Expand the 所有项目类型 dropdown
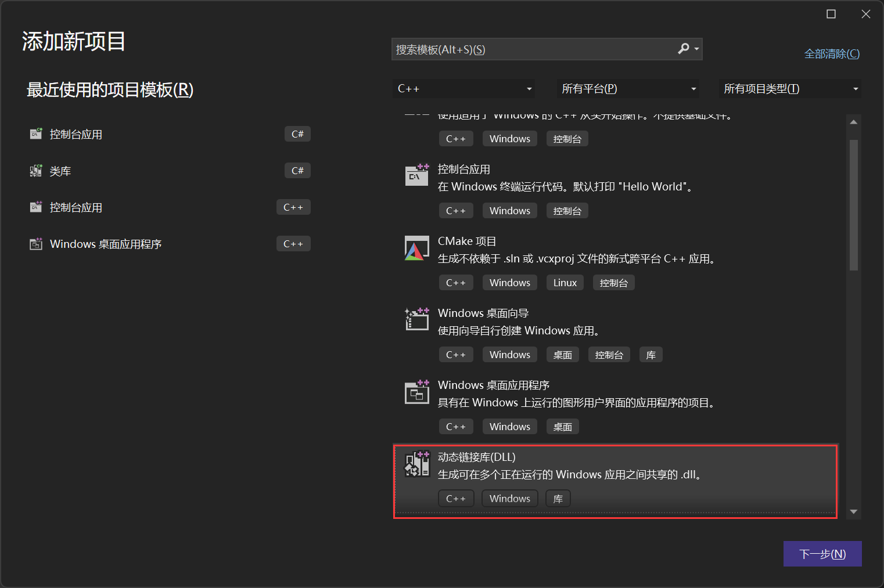884x588 pixels. tap(790, 88)
